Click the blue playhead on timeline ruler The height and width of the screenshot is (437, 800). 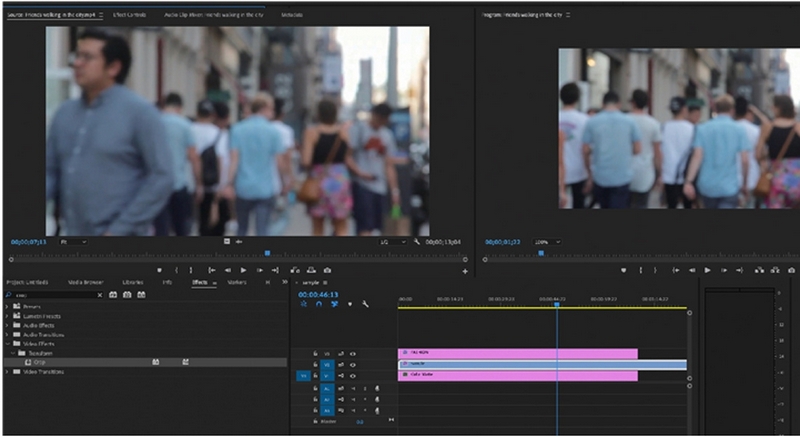pos(557,303)
